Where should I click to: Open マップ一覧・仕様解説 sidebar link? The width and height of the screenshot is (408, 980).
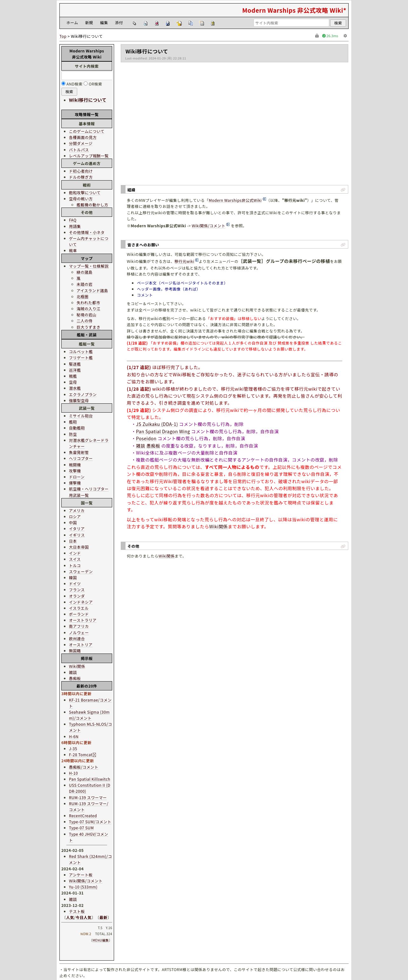[89, 266]
